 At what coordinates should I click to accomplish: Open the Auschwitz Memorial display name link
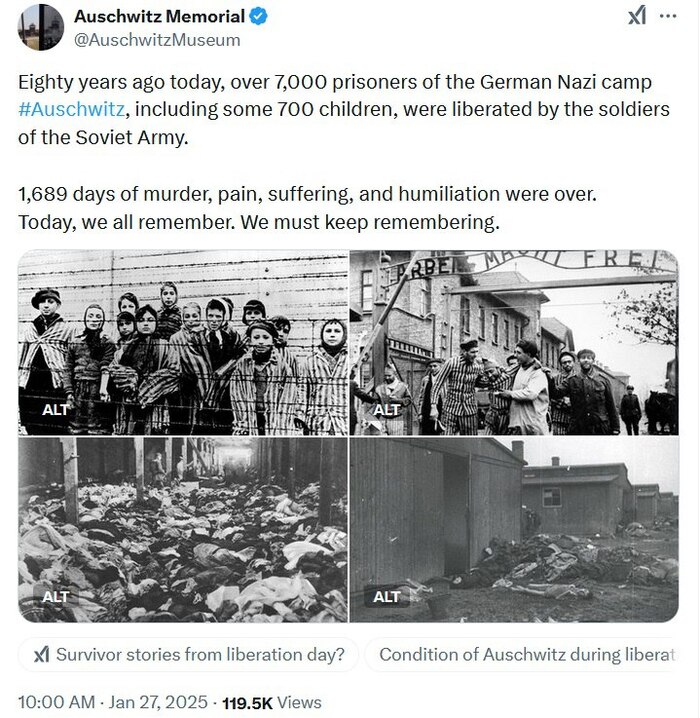tap(160, 16)
